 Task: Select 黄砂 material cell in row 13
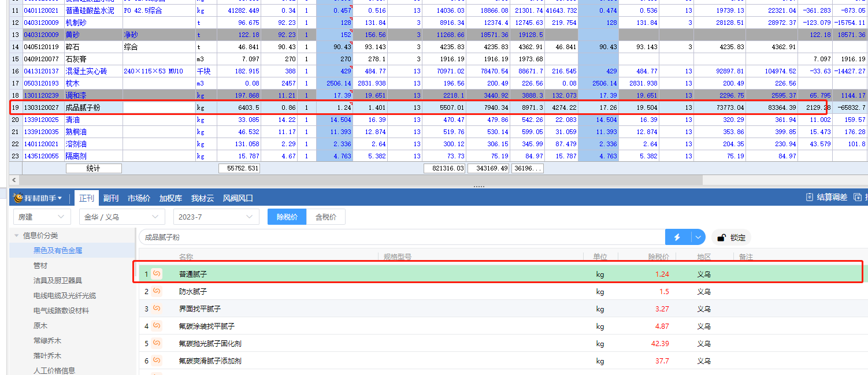[x=93, y=35]
